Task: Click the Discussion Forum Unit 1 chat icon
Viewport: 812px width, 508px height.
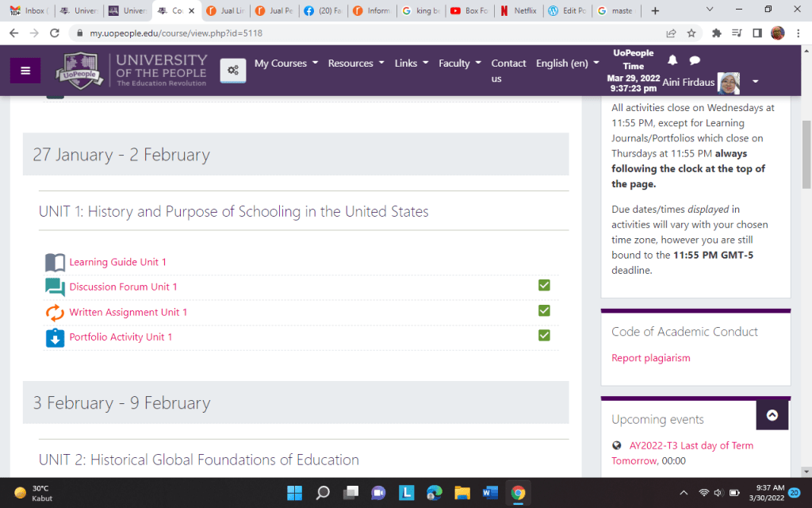Action: click(55, 287)
